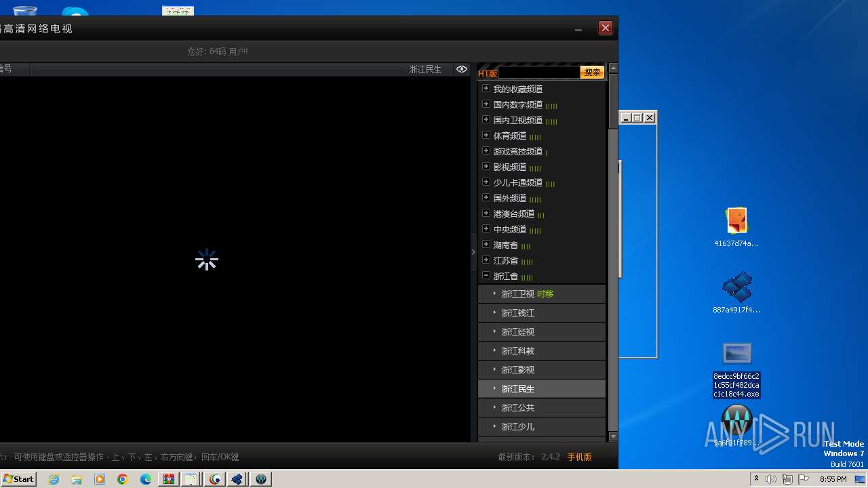Open the network tray icon

(787, 479)
